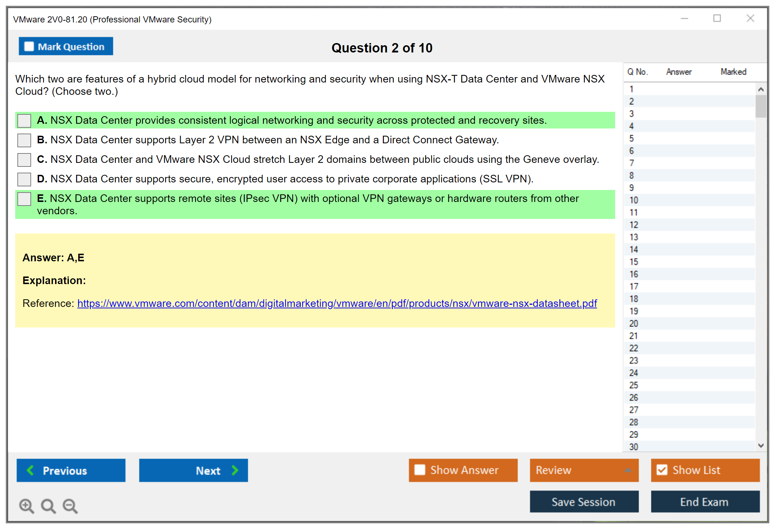Uncheck the Show List checkbox

662,470
